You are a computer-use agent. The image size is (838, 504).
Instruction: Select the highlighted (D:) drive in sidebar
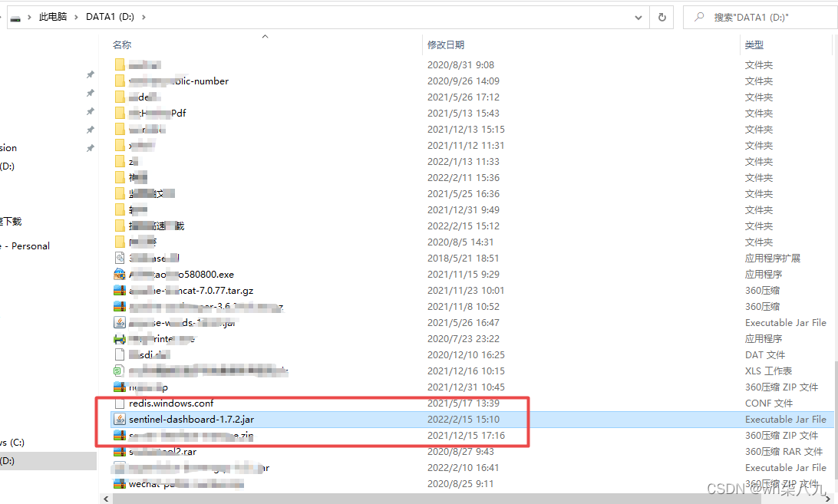48,461
